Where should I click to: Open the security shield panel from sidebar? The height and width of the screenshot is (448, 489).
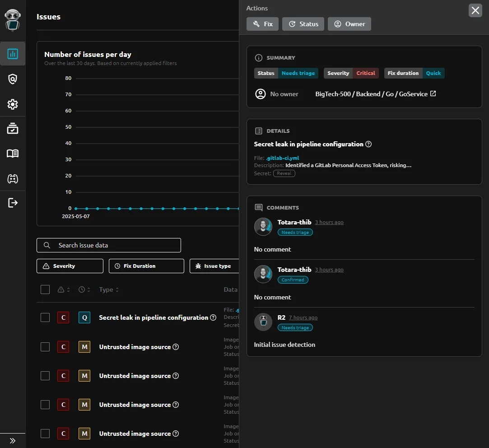click(x=13, y=79)
